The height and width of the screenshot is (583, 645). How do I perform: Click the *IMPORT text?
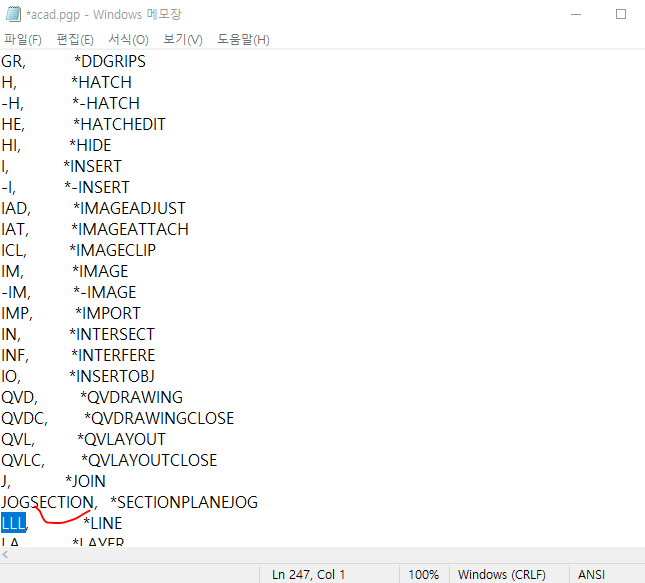108,313
